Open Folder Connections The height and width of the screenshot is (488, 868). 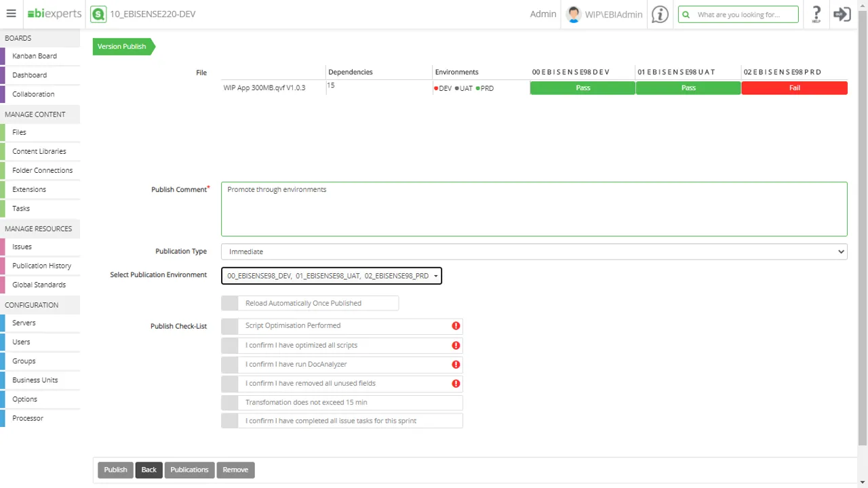click(42, 170)
